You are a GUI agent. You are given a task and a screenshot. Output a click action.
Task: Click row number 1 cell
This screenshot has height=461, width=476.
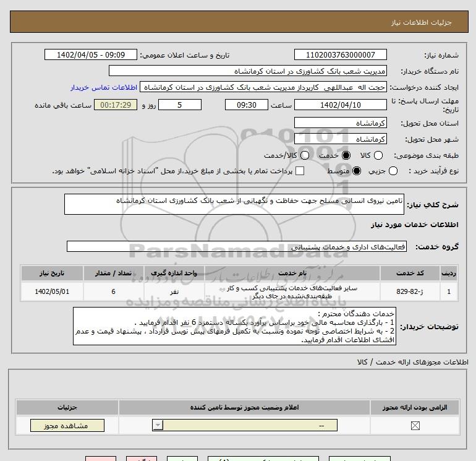click(449, 291)
